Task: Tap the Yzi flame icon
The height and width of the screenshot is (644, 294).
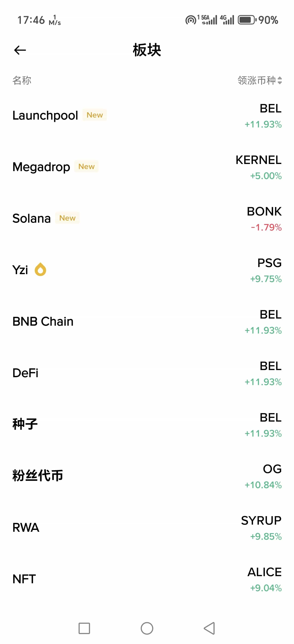Action: click(40, 270)
